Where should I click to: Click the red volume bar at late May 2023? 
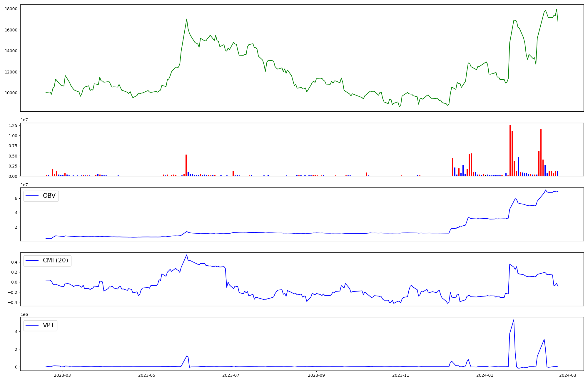point(186,165)
